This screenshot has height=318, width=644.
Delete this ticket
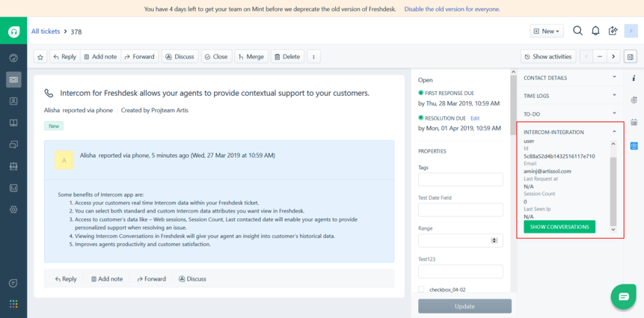click(x=287, y=57)
